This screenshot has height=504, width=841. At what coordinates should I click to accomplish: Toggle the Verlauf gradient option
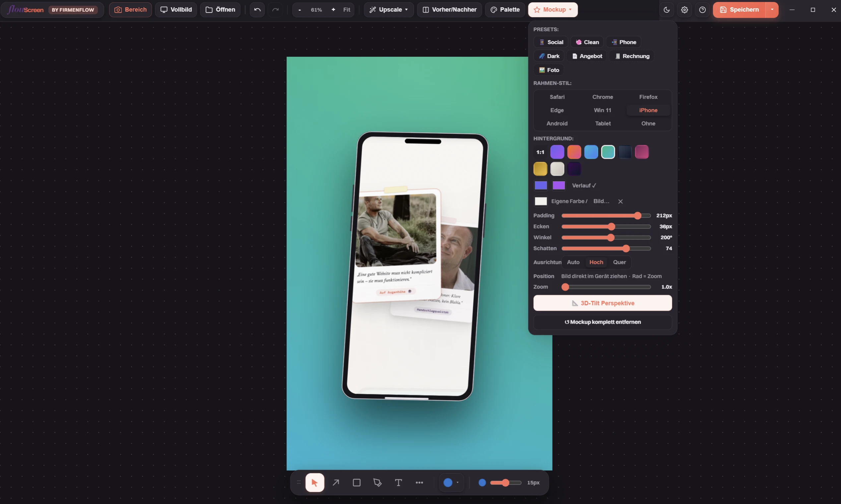[x=584, y=185]
